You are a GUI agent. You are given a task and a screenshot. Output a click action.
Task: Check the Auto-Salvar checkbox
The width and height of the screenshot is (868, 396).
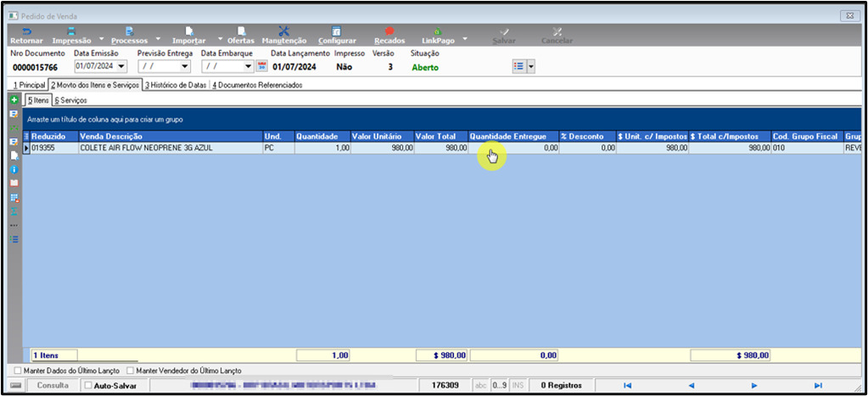88,386
